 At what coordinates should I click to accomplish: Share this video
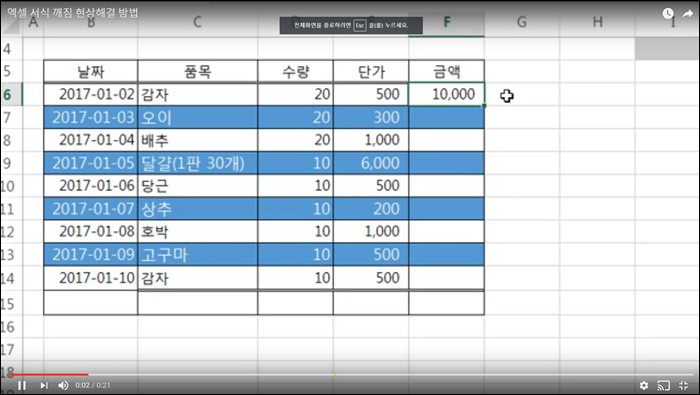point(688,13)
